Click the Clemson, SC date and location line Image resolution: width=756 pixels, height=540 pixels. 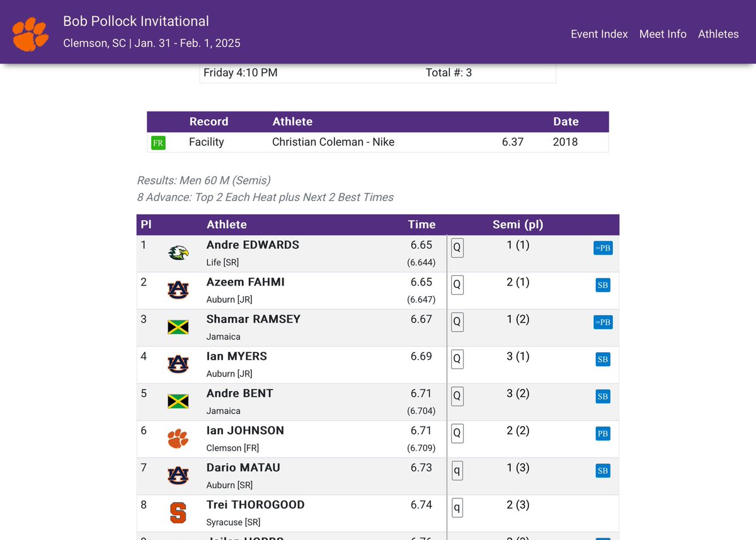coord(152,43)
